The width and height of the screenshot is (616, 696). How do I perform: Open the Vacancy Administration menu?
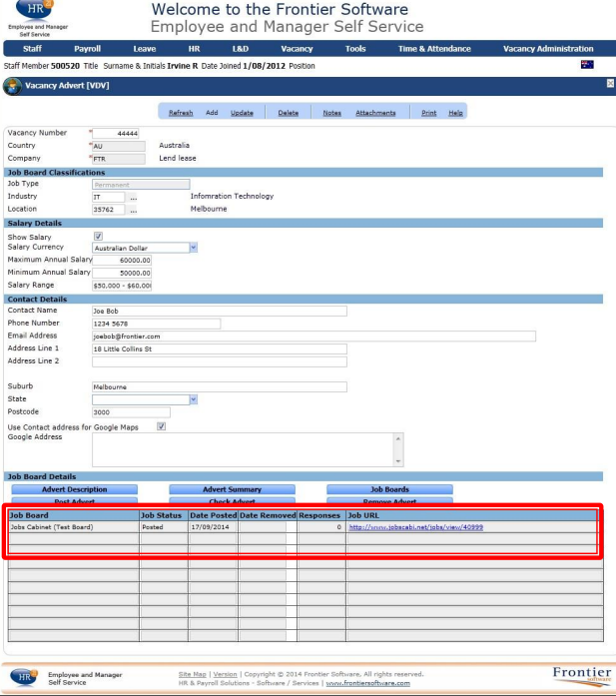tap(548, 49)
